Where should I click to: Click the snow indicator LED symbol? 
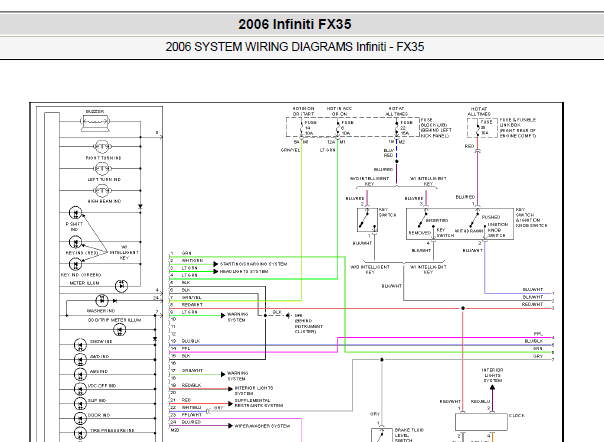click(80, 345)
